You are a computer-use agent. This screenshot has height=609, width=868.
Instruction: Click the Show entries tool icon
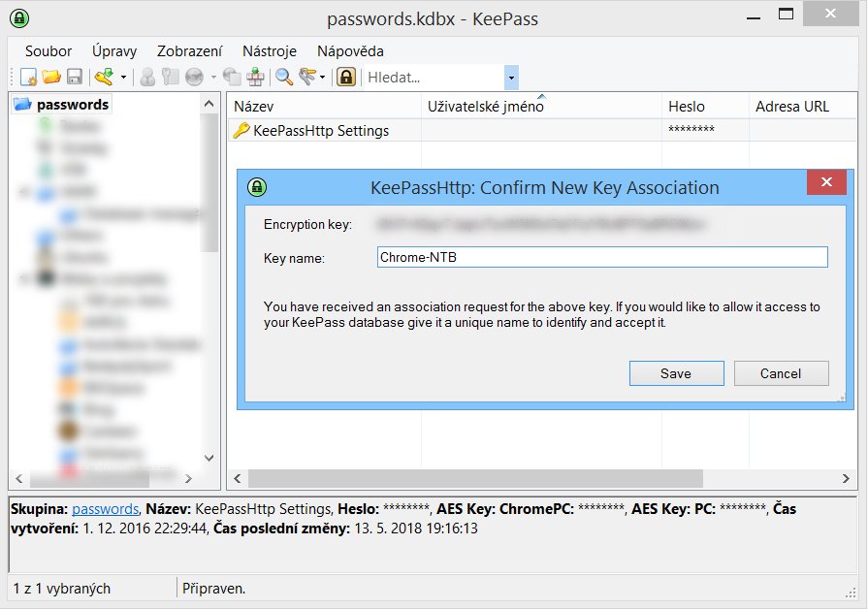coord(307,77)
